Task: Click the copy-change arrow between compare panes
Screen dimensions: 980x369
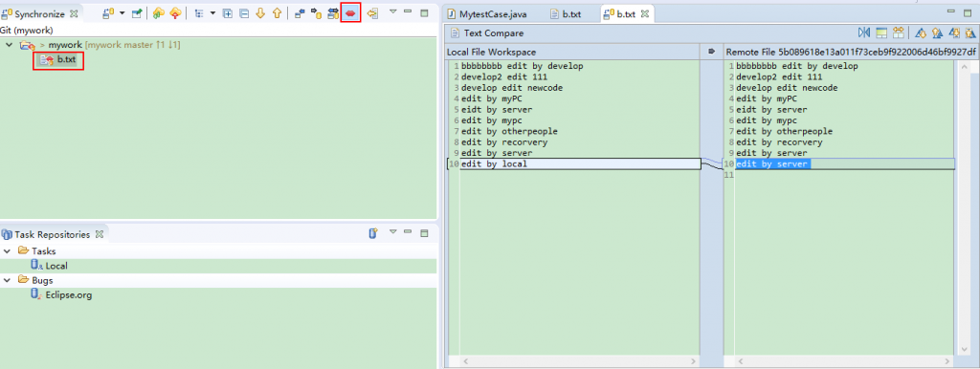Action: coord(711,52)
